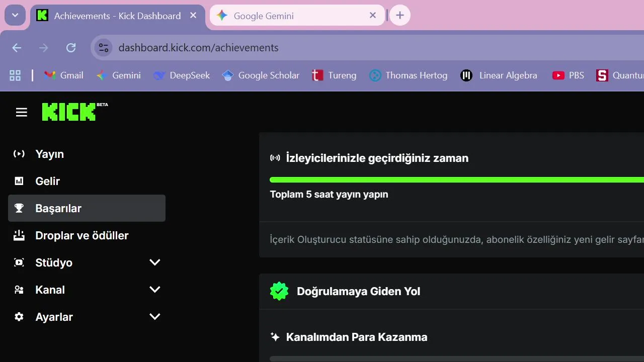Close the Google Gemini tab

tap(373, 16)
